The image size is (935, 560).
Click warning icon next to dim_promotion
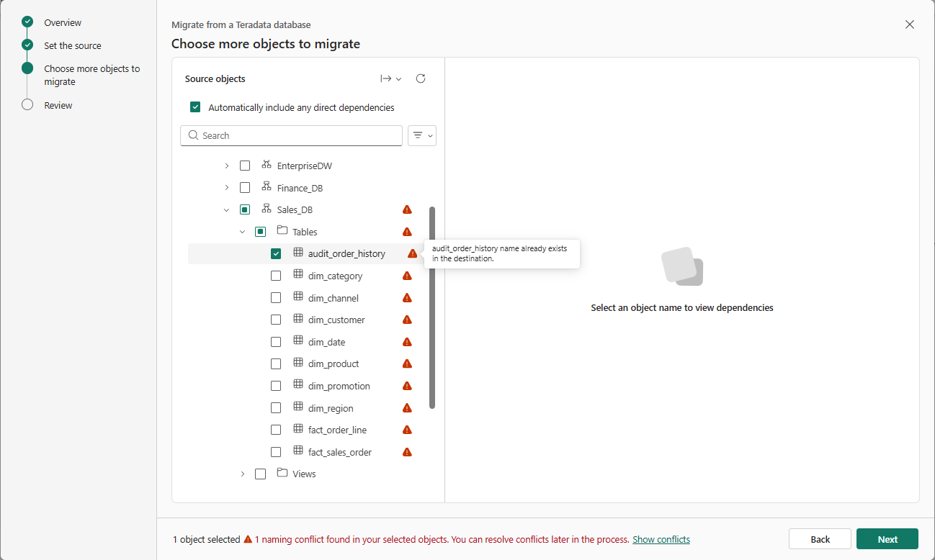(x=407, y=386)
